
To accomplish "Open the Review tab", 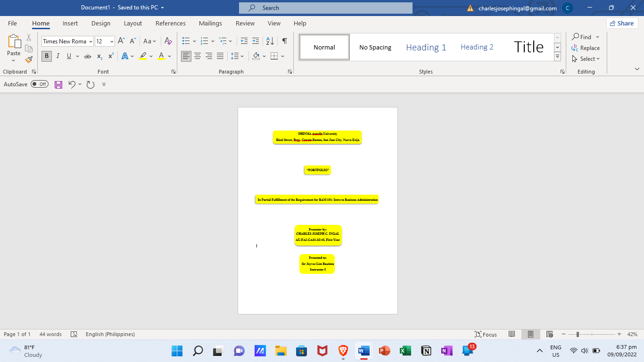I will click(245, 23).
